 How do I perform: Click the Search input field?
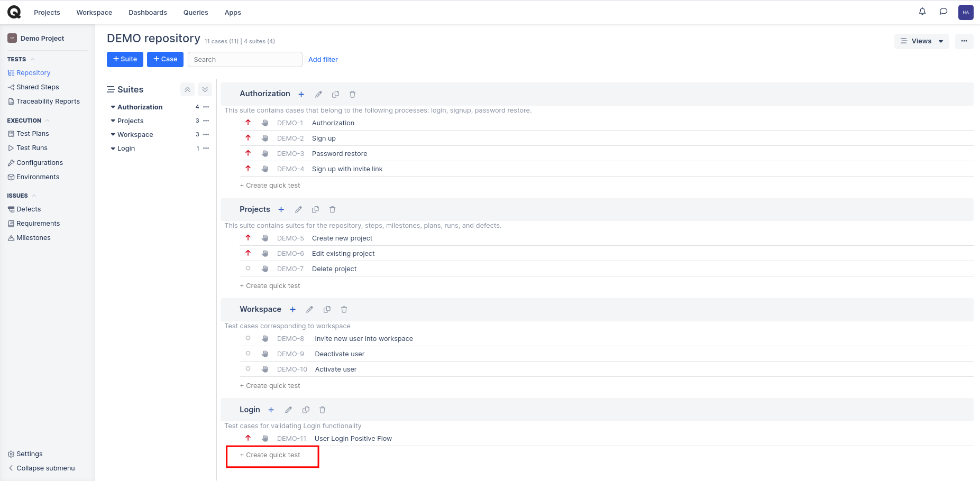pyautogui.click(x=244, y=60)
